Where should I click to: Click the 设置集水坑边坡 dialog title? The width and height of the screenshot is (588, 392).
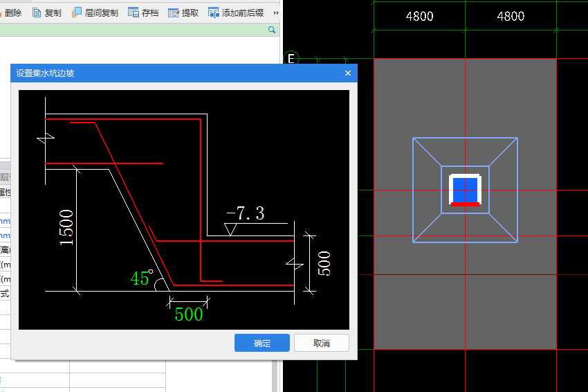click(45, 73)
